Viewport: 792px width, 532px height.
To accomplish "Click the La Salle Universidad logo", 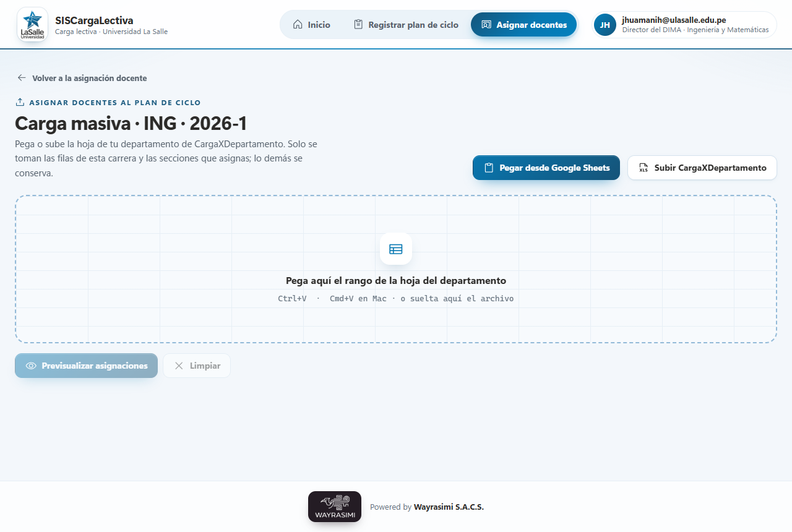I will coord(32,25).
